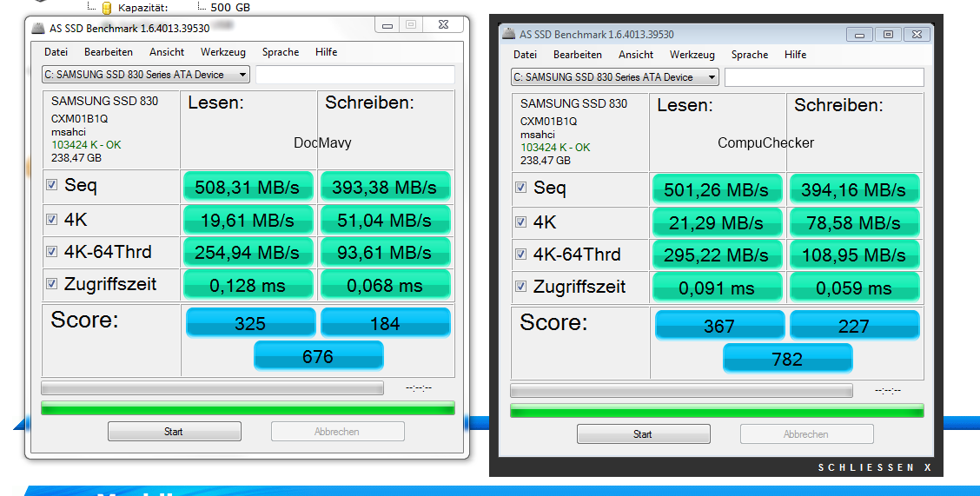Viewport: 980px width, 496px height.
Task: Click green progress bar in DocMavy window
Action: pyautogui.click(x=248, y=408)
